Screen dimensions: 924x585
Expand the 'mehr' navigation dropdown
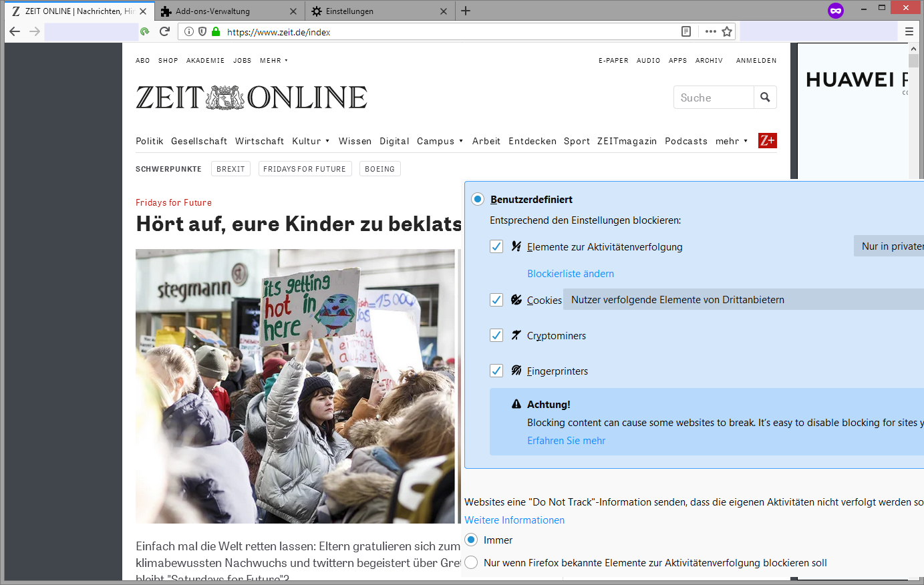click(732, 141)
